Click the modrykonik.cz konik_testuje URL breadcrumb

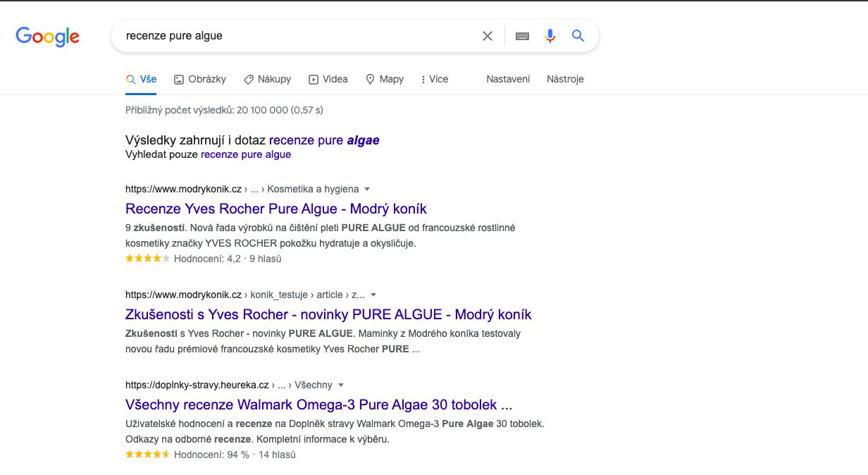tap(245, 295)
